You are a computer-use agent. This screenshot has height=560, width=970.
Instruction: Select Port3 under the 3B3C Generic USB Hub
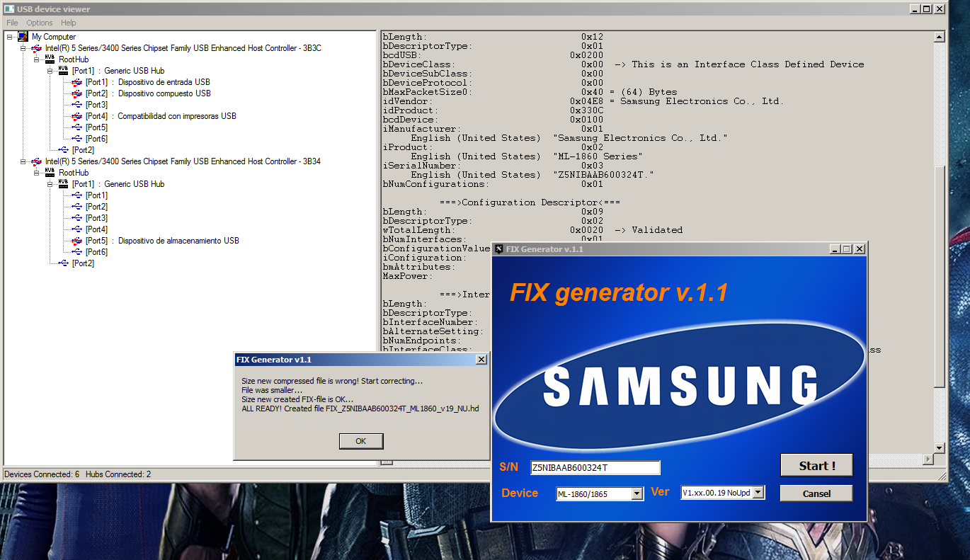tap(96, 105)
